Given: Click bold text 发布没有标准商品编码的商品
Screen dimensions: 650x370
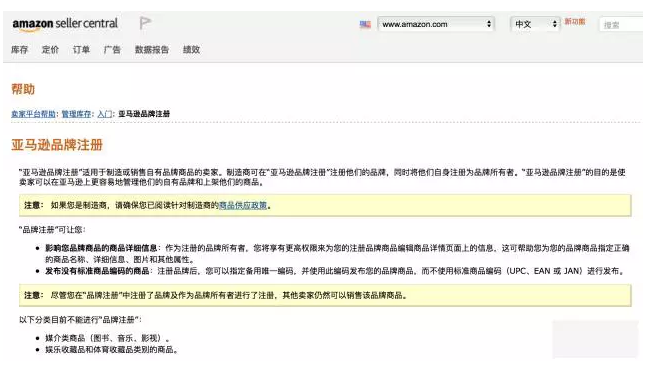Looking at the screenshot, I should click(x=97, y=271).
